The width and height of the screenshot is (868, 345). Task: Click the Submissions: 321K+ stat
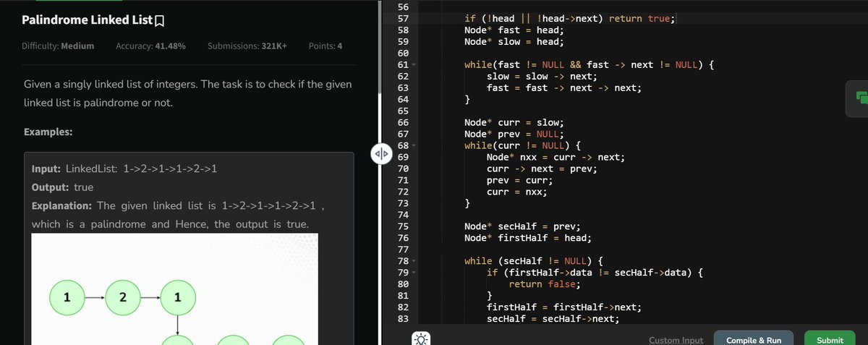(x=247, y=46)
